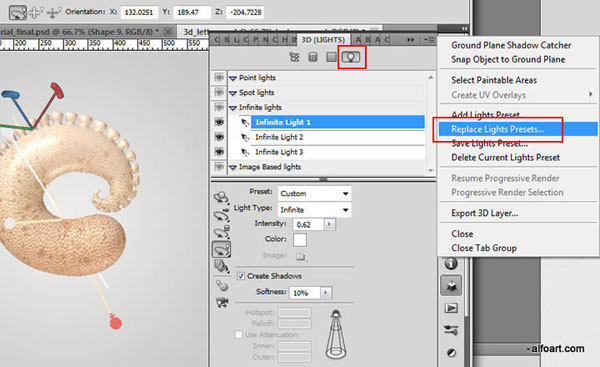
Task: Click the Orientation Z value field
Action: pos(245,12)
